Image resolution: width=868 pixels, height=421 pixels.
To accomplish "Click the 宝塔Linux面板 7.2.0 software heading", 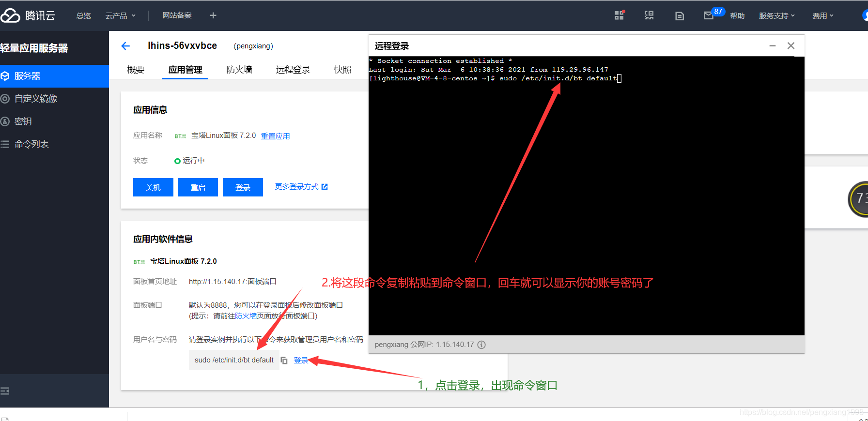I will (x=183, y=261).
